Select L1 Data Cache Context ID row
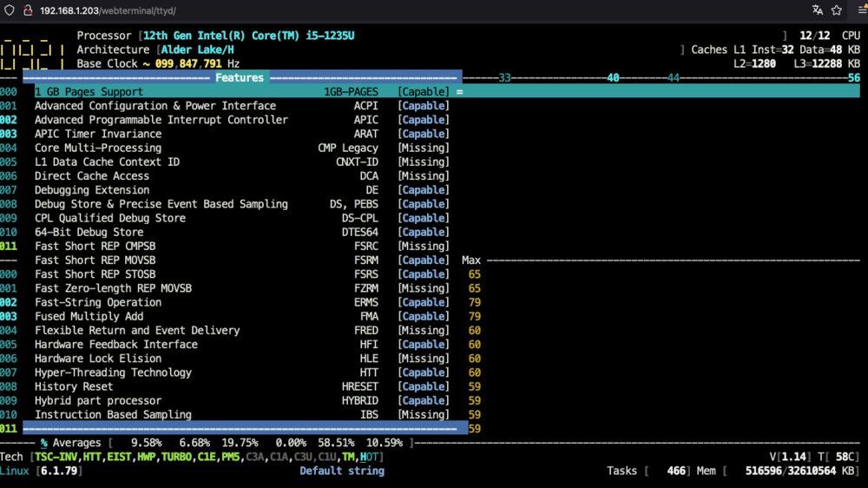The width and height of the screenshot is (868, 488). tap(242, 162)
